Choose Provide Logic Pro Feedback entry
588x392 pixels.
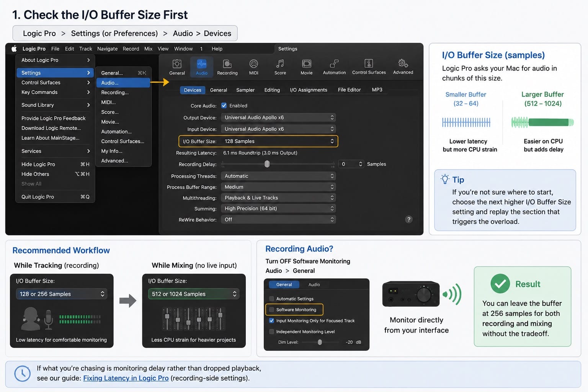click(56, 118)
